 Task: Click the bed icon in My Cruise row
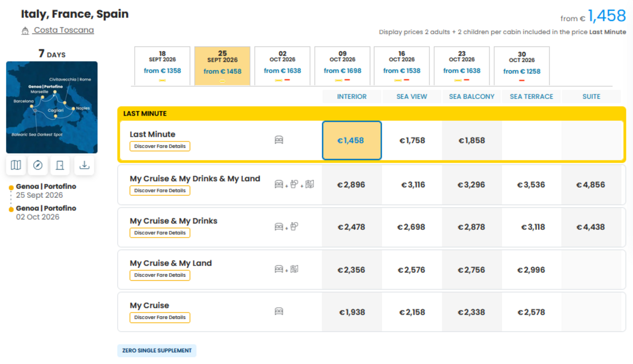pos(279,312)
